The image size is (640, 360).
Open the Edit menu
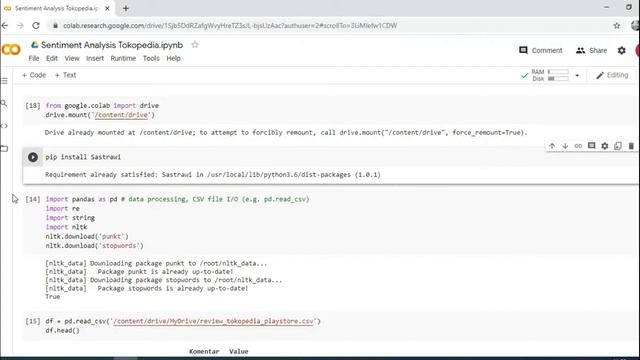tap(52, 58)
